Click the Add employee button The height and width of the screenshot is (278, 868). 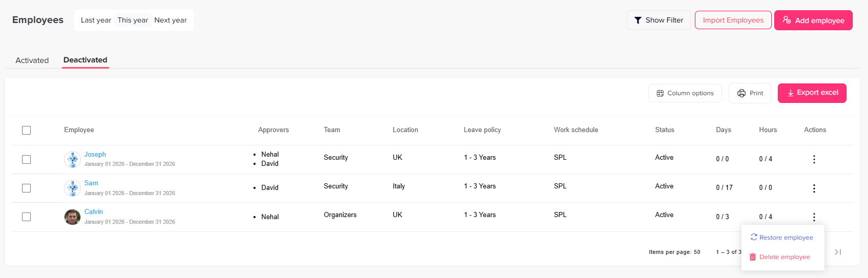point(813,20)
